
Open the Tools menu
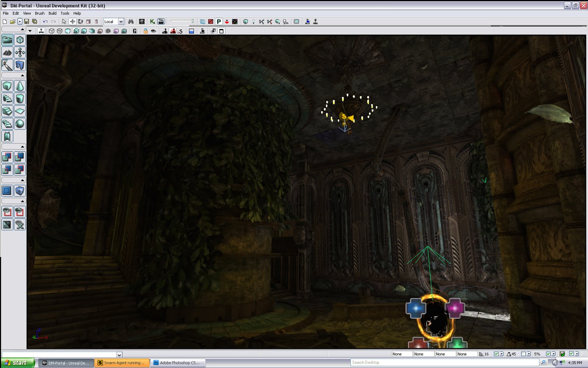(65, 13)
